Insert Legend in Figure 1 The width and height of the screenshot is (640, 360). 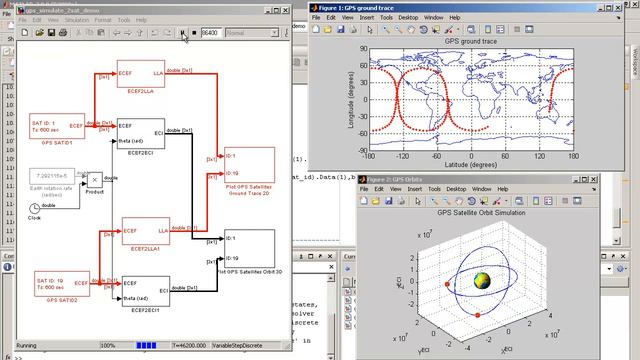click(x=500, y=29)
